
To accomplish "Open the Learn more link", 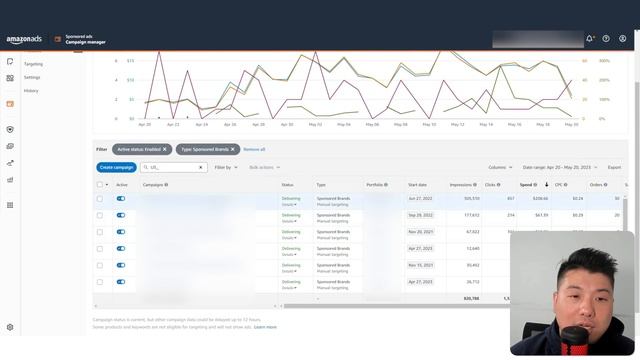I will click(x=265, y=327).
